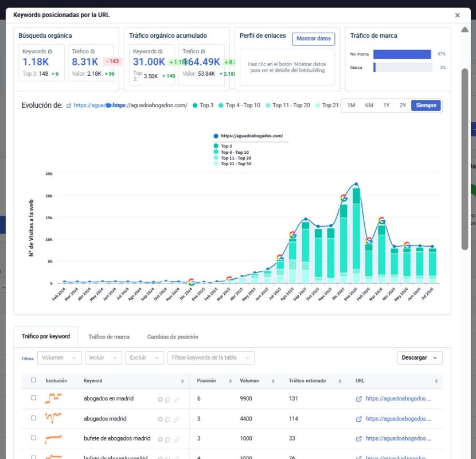Open the evolution sparkline for bufete de abogados madrid
This screenshot has height=459, width=476.
(x=53, y=439)
